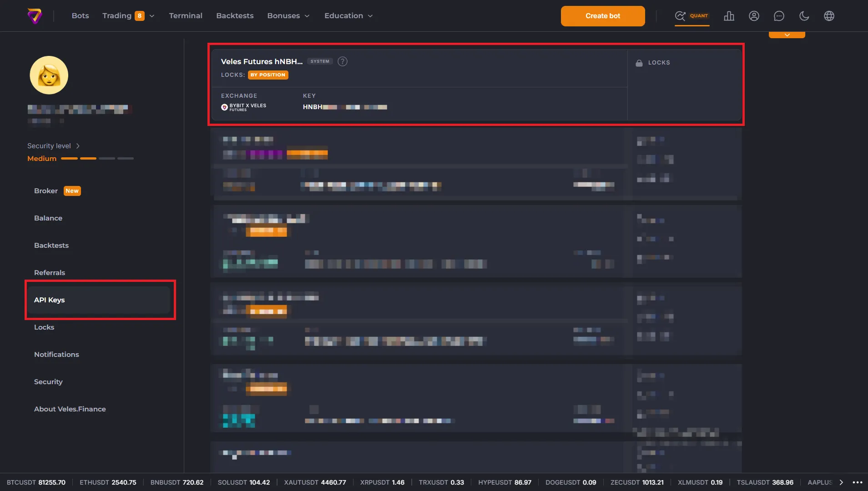Open the Terminal page

pyautogui.click(x=186, y=15)
